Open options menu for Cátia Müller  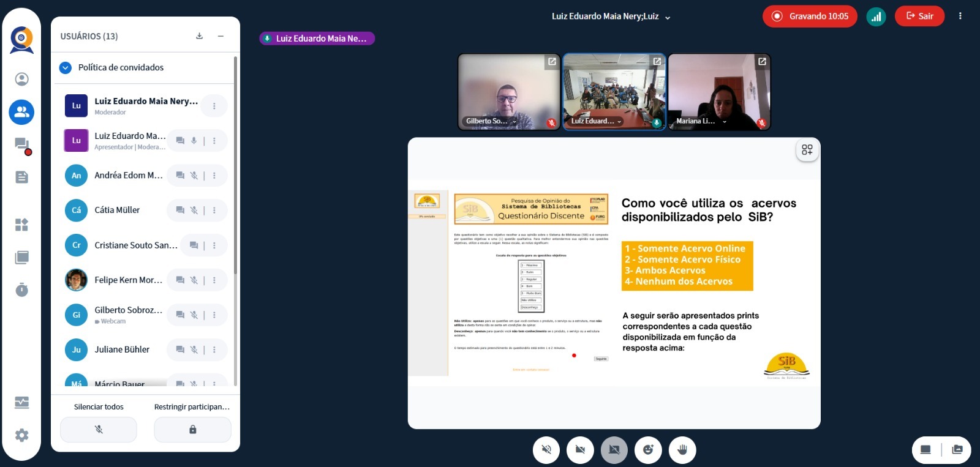[214, 211]
